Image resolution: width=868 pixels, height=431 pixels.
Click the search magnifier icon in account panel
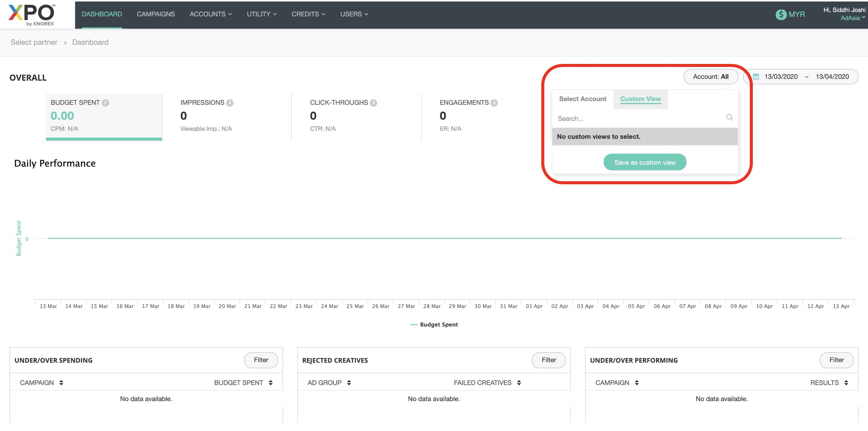(x=729, y=118)
